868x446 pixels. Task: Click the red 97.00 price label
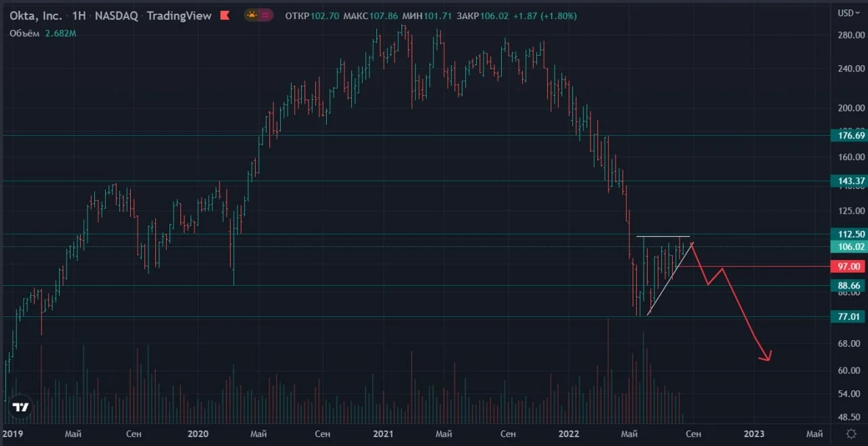(848, 267)
